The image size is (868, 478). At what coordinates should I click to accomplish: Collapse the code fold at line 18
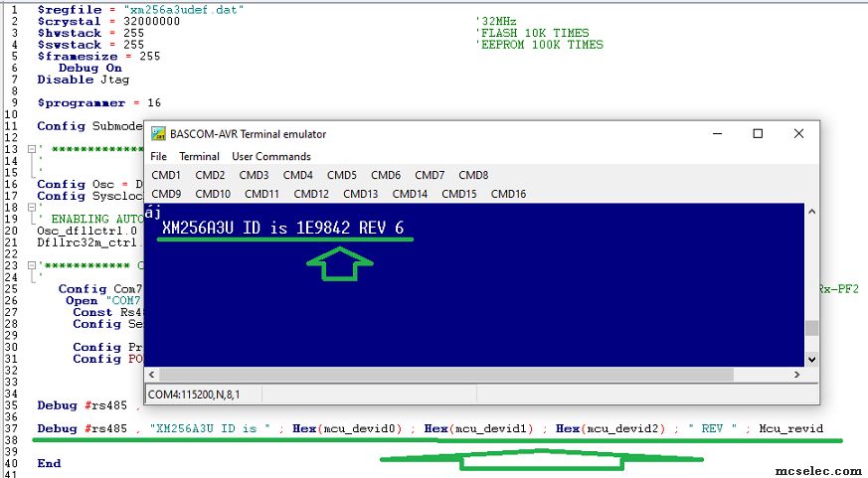tap(32, 208)
